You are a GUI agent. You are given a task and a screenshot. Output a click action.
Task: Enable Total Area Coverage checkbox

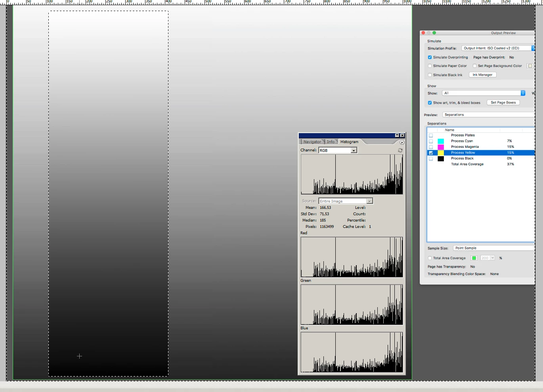click(x=430, y=258)
